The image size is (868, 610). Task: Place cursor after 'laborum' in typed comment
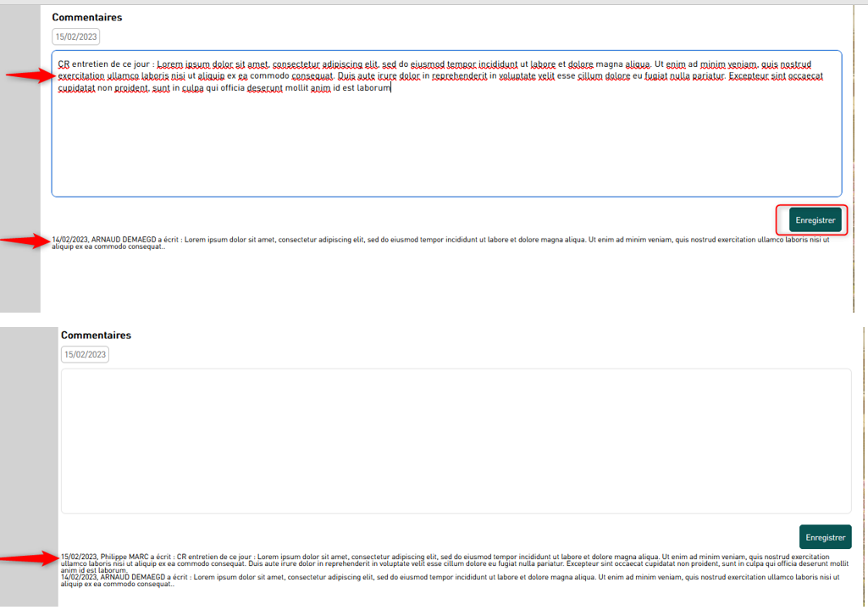[x=391, y=88]
